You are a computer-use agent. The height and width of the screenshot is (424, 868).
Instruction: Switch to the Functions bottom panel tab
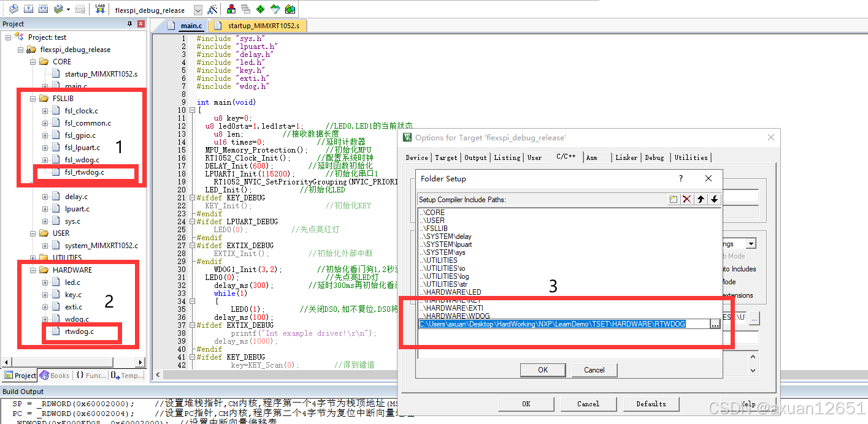click(x=91, y=376)
